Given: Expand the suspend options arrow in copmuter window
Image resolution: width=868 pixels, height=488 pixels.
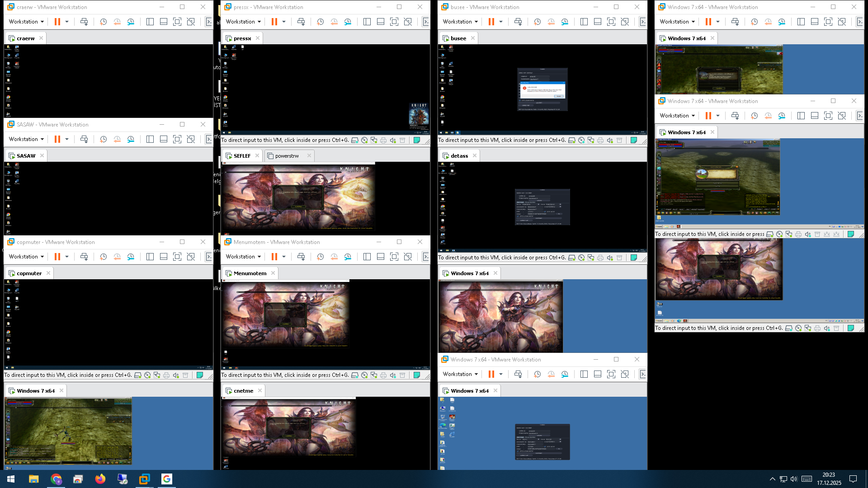Looking at the screenshot, I should [x=67, y=257].
